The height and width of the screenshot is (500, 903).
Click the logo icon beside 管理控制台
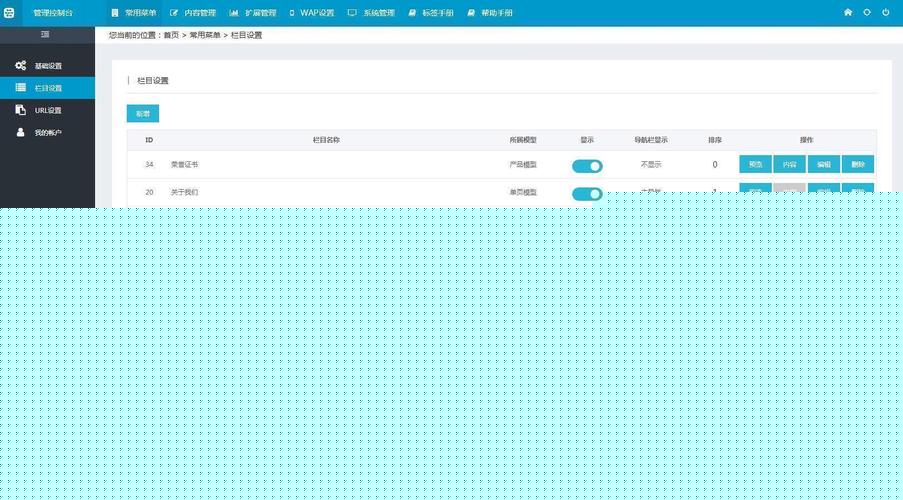[x=9, y=13]
